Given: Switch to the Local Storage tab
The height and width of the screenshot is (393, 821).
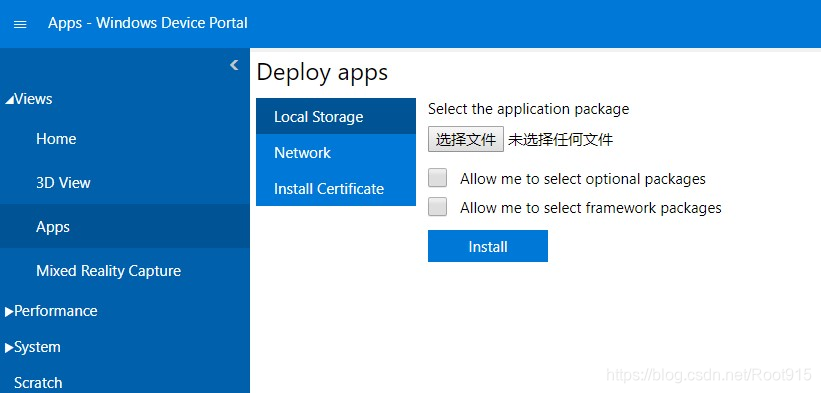Looking at the screenshot, I should click(336, 116).
